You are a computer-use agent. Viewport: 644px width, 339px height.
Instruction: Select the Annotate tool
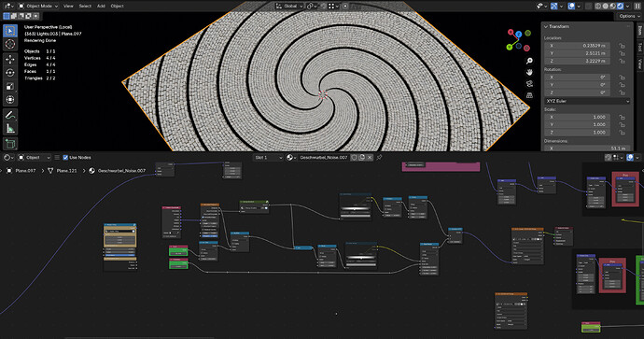[x=10, y=116]
